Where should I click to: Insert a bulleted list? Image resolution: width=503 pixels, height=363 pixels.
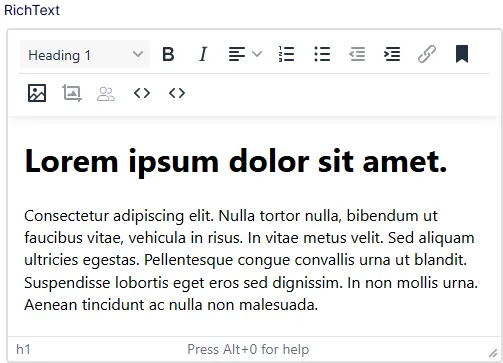click(x=322, y=54)
